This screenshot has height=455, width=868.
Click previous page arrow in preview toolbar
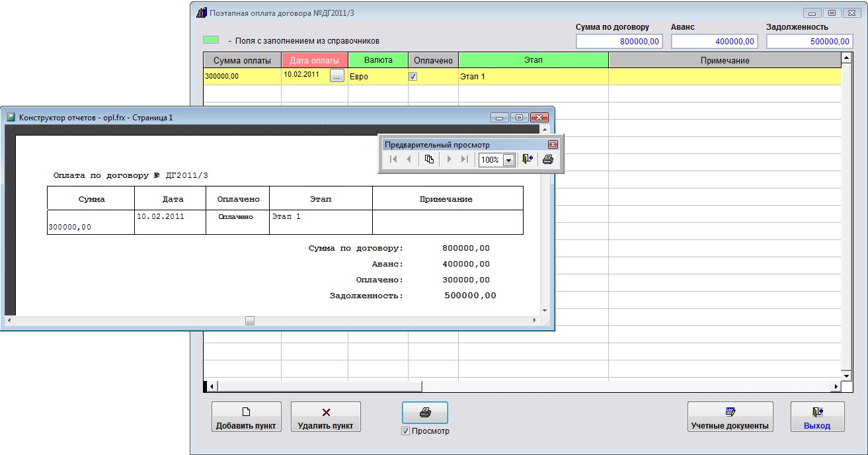click(x=409, y=159)
